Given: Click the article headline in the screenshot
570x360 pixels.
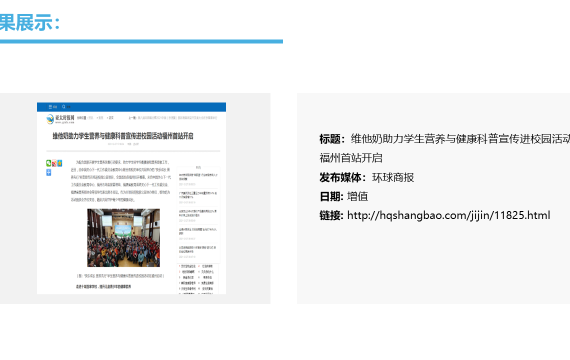Looking at the screenshot, I should click(123, 136).
